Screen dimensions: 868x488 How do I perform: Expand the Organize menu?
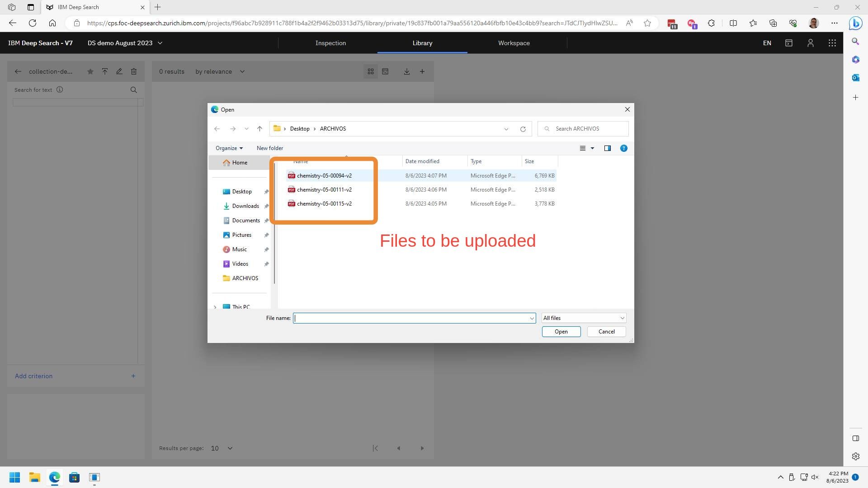point(229,148)
